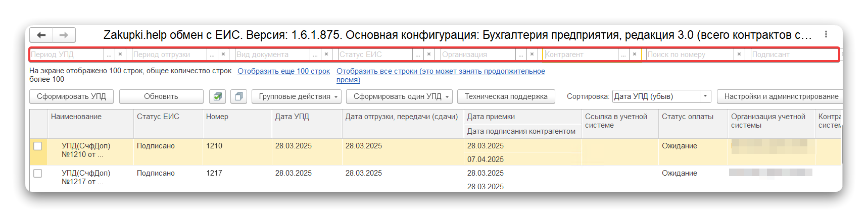Select the УПД(СчфДоп) №1210 name cell

pos(90,151)
